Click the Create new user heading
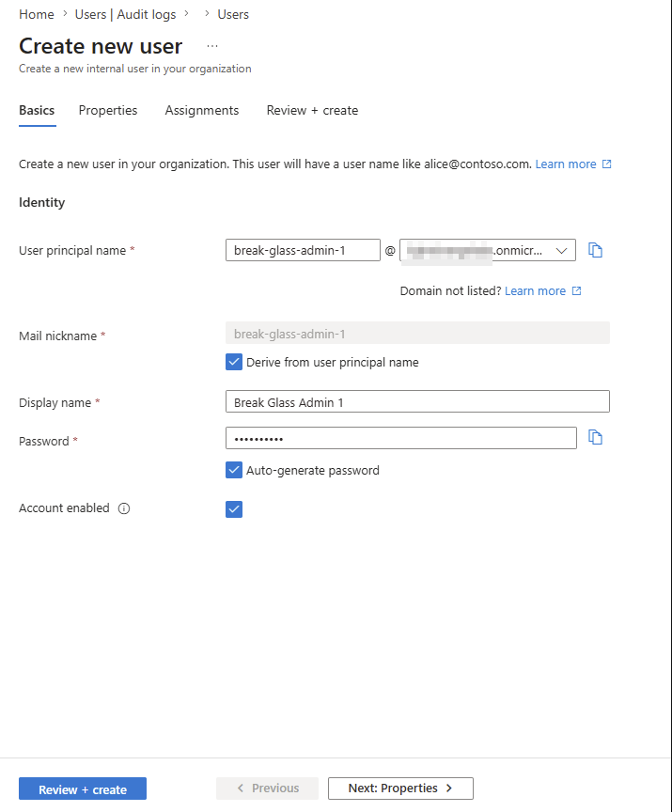 point(101,46)
